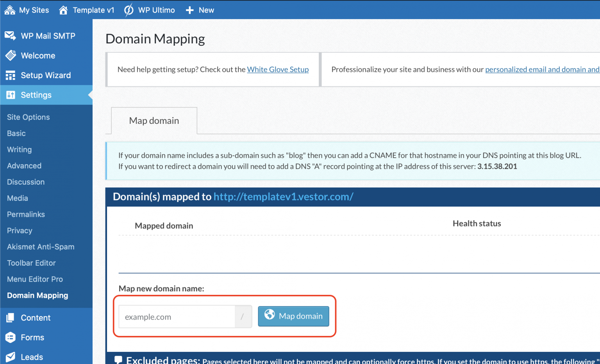The image size is (600, 364).
Task: Click the Welcome icon in the sidebar
Action: point(9,55)
